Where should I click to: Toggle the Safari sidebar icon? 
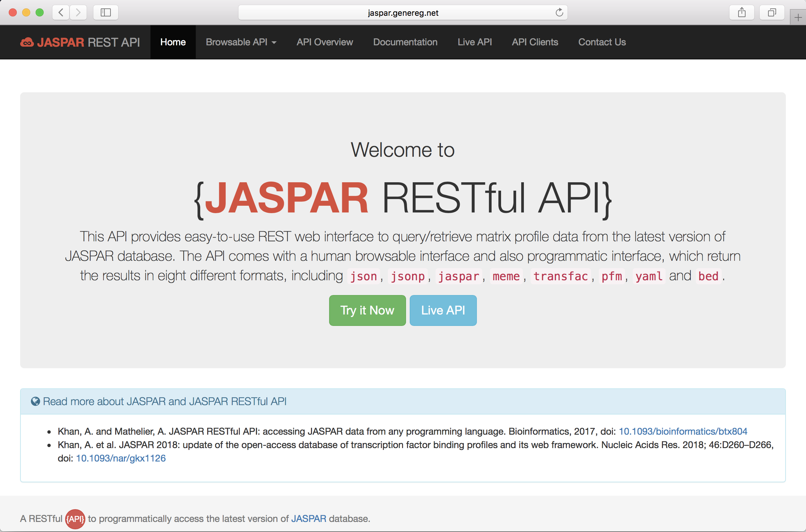[x=105, y=12]
